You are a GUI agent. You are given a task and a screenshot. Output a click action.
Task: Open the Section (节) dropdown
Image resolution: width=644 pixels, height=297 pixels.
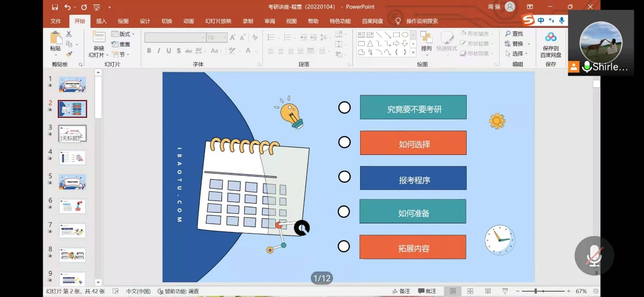[121, 54]
